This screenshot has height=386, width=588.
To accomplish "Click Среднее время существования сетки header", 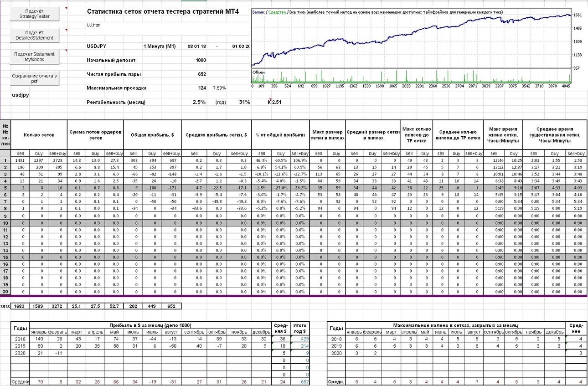I will coord(555,135).
